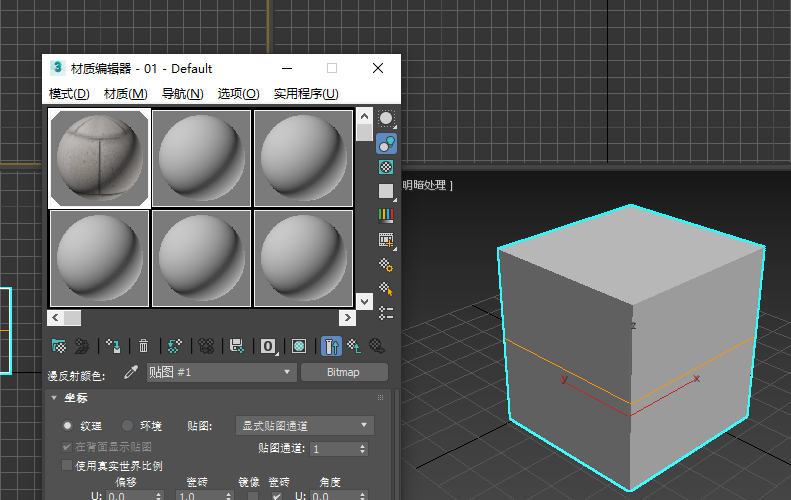Assign material to selection icon
Screen dimensions: 791x500
113,346
